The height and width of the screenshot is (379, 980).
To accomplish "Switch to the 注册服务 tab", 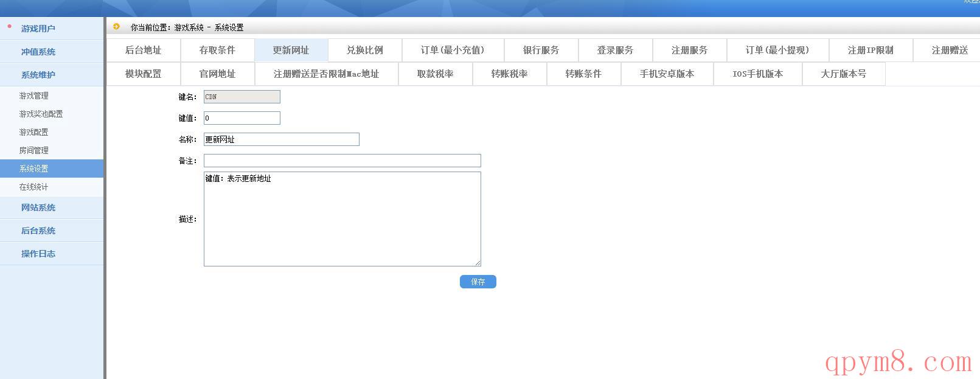I will point(690,50).
